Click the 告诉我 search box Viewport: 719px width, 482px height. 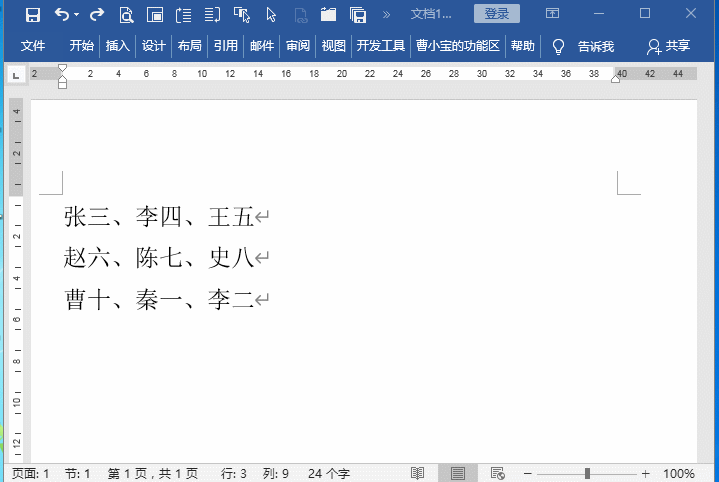click(x=596, y=46)
